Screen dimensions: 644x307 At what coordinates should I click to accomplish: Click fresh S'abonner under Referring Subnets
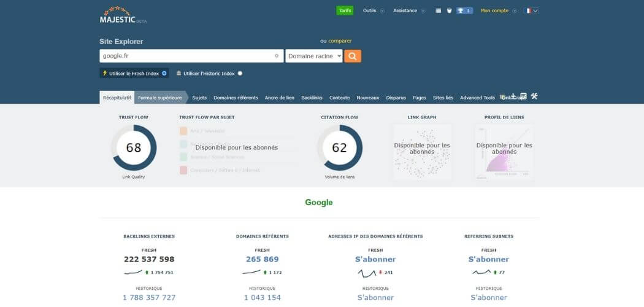coord(489,259)
